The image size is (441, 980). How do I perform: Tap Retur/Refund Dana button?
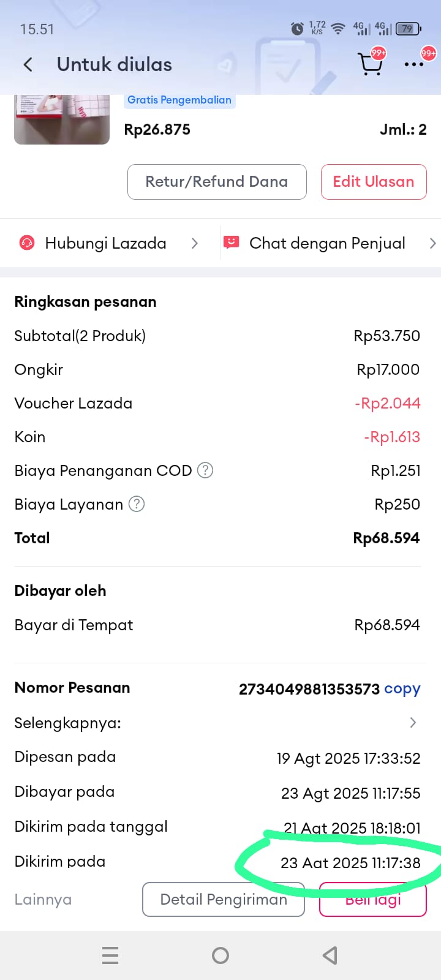tap(217, 182)
